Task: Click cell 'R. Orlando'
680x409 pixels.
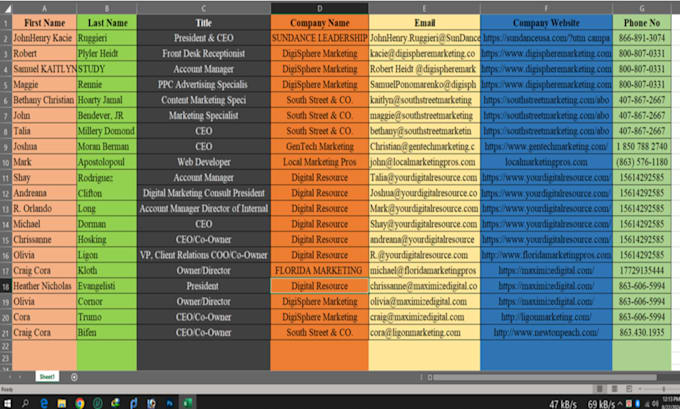Action: coord(45,209)
